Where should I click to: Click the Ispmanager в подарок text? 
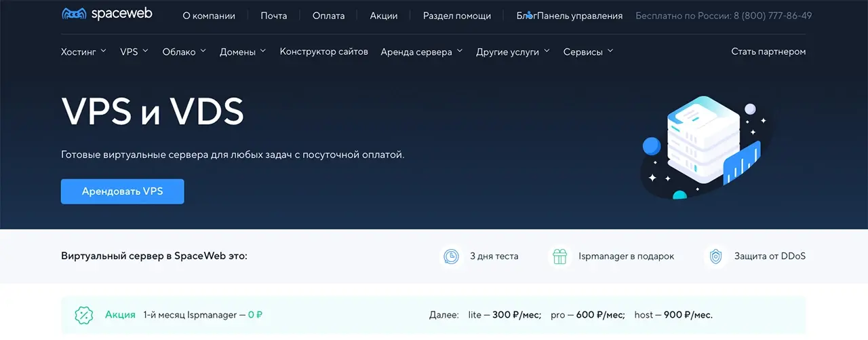tap(627, 257)
